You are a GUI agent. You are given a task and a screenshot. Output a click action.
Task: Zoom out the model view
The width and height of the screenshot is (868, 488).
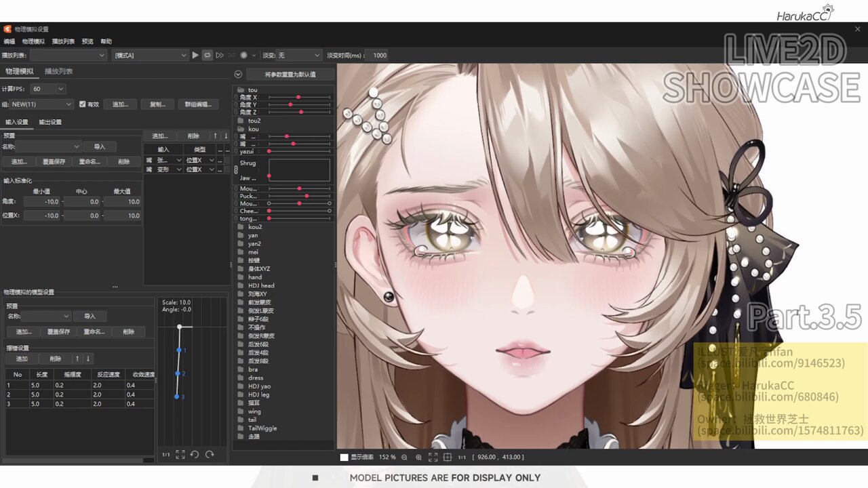tap(404, 457)
